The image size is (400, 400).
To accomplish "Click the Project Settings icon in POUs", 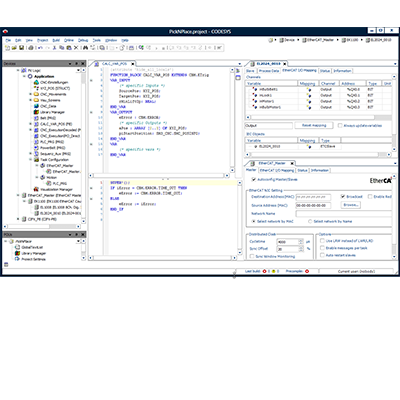I will [x=17, y=259].
